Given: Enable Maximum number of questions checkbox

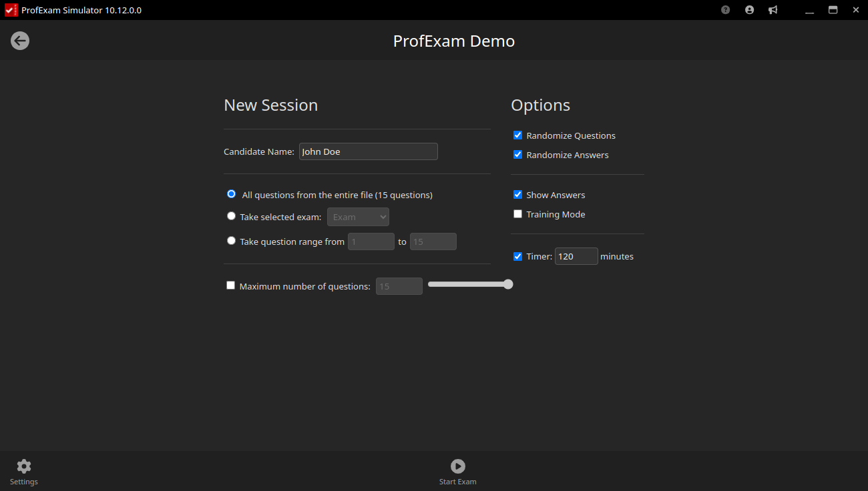Looking at the screenshot, I should click(231, 286).
